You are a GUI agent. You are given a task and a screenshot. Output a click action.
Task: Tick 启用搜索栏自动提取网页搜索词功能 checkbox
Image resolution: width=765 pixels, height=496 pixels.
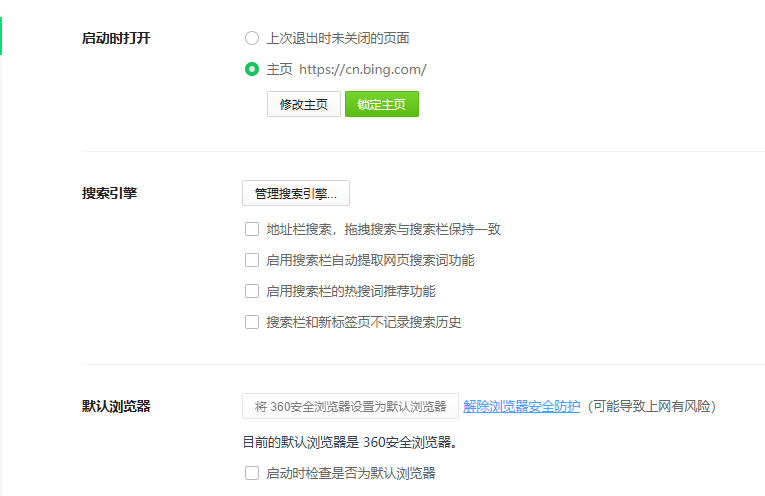pos(252,260)
